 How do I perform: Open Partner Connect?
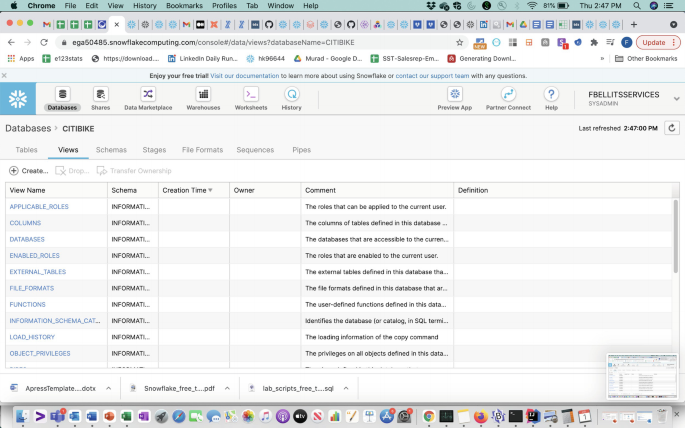point(507,95)
